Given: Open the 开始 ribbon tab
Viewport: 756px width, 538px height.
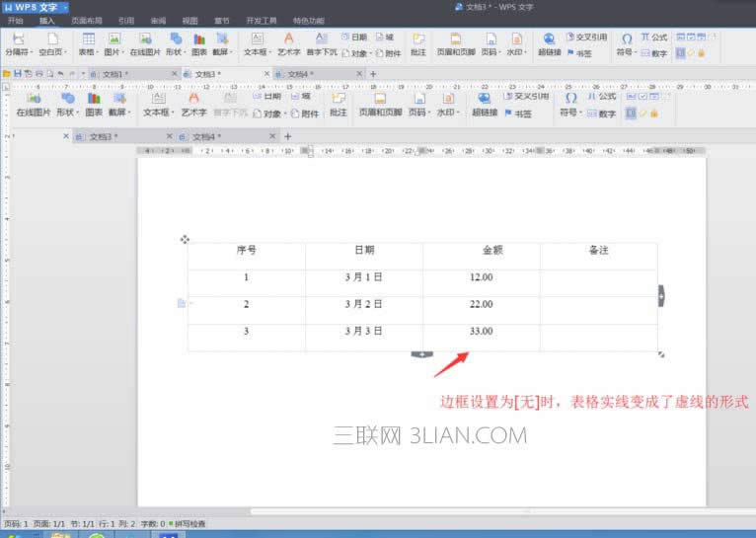Looking at the screenshot, I should 16,21.
